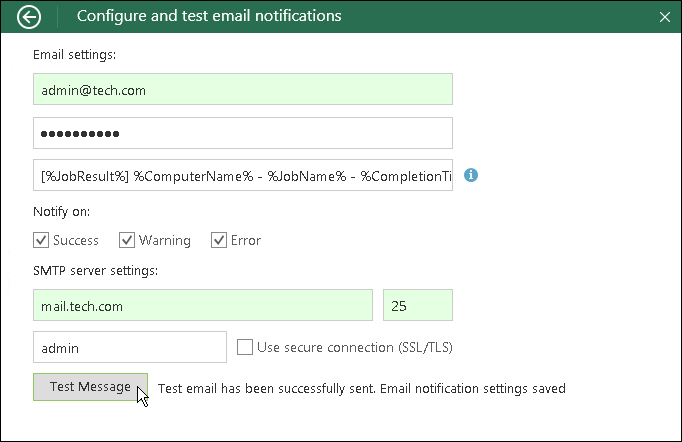
Task: Disable the Error notification checkbox
Action: click(219, 240)
